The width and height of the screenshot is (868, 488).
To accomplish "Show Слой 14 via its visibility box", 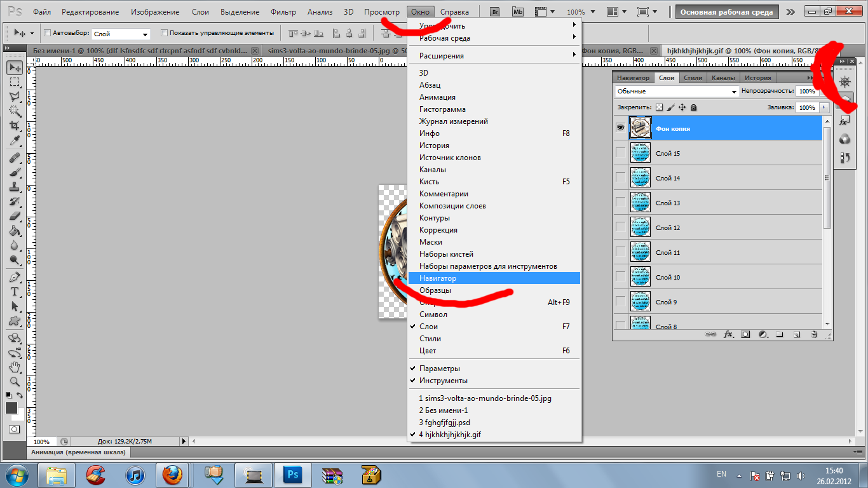I will [x=620, y=178].
